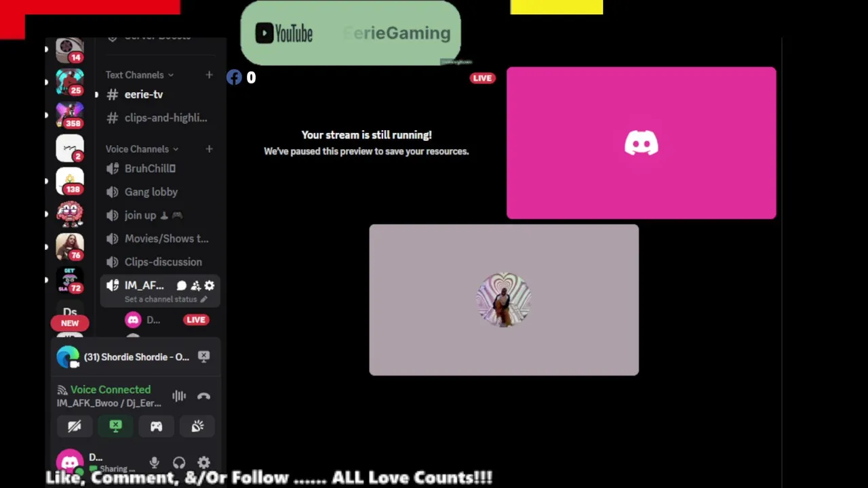This screenshot has width=868, height=488.
Task: Click the Facebook icon with count 0
Action: click(x=234, y=77)
